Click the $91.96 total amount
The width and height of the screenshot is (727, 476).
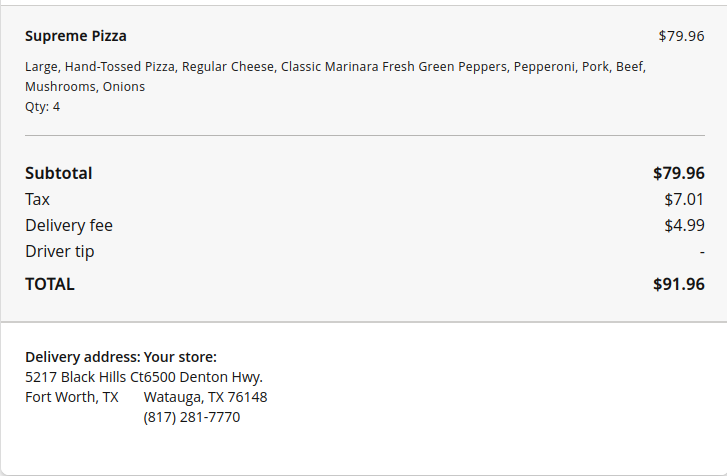pos(678,284)
